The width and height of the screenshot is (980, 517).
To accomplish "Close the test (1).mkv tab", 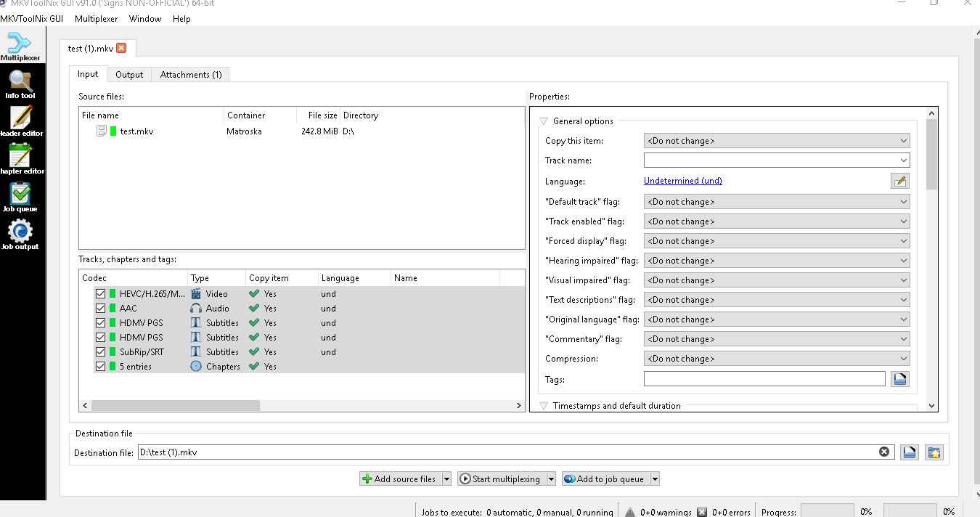I will [121, 49].
